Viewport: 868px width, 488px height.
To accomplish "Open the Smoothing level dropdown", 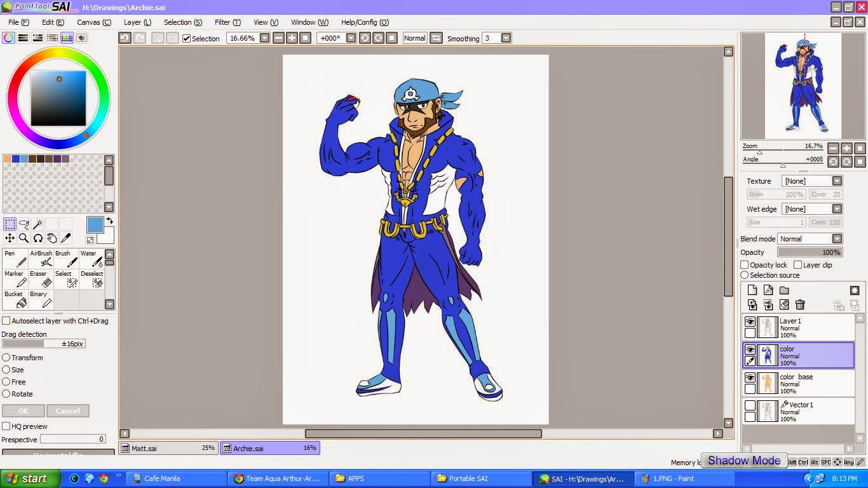I will tap(506, 38).
